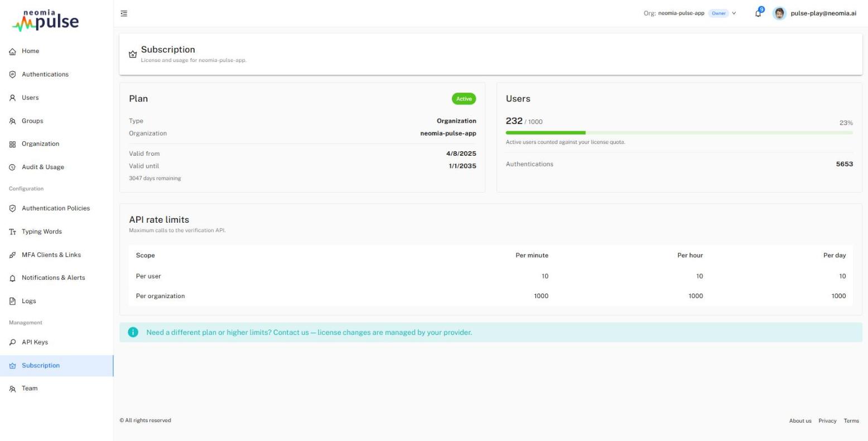
Task: Click the Groups people icon
Action: pyautogui.click(x=12, y=121)
